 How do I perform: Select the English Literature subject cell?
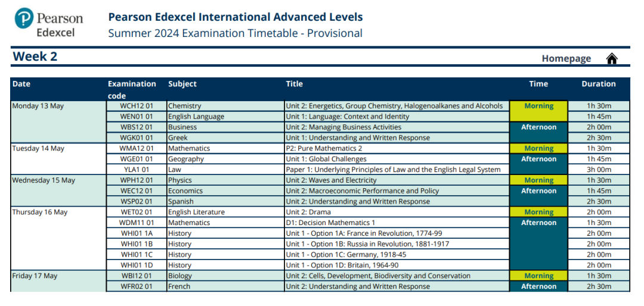pyautogui.click(x=225, y=212)
